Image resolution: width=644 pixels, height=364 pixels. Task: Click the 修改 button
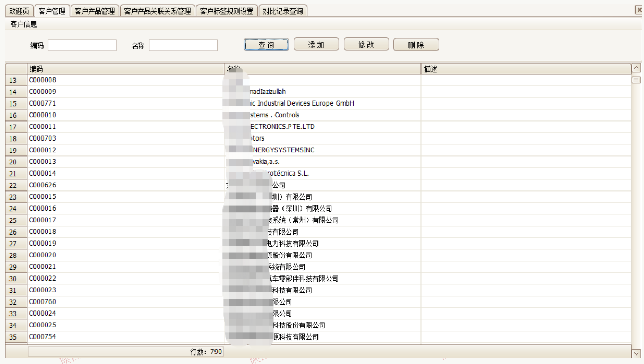pos(366,45)
